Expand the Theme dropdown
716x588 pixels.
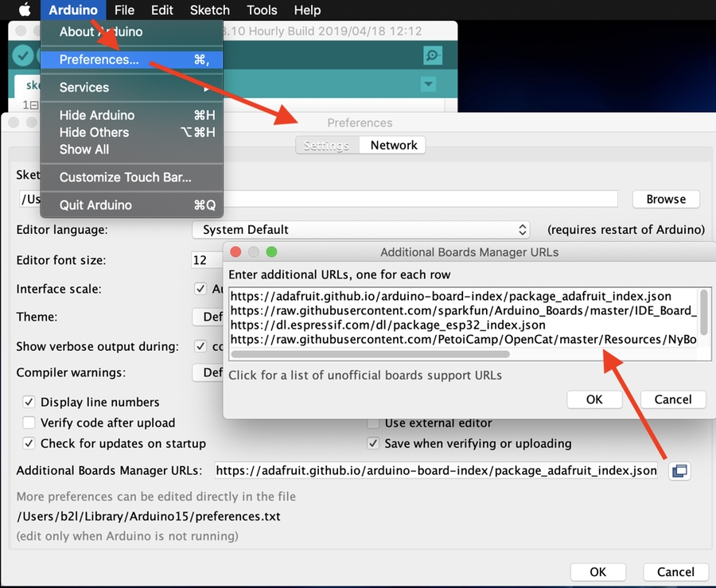click(x=208, y=317)
